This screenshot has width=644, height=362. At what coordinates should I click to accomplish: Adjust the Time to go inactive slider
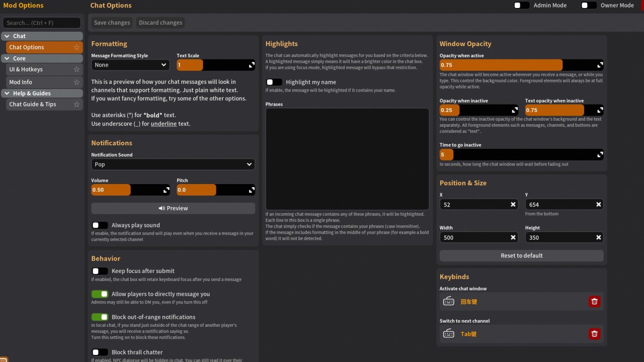[x=521, y=154]
